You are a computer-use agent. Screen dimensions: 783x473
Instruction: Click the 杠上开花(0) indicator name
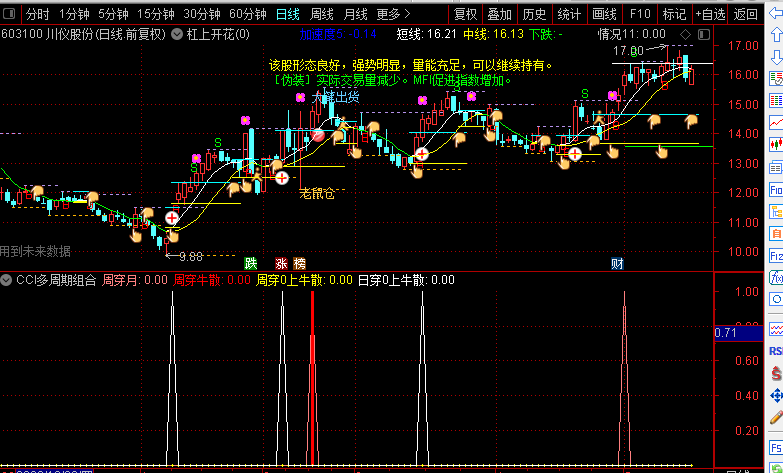(218, 34)
